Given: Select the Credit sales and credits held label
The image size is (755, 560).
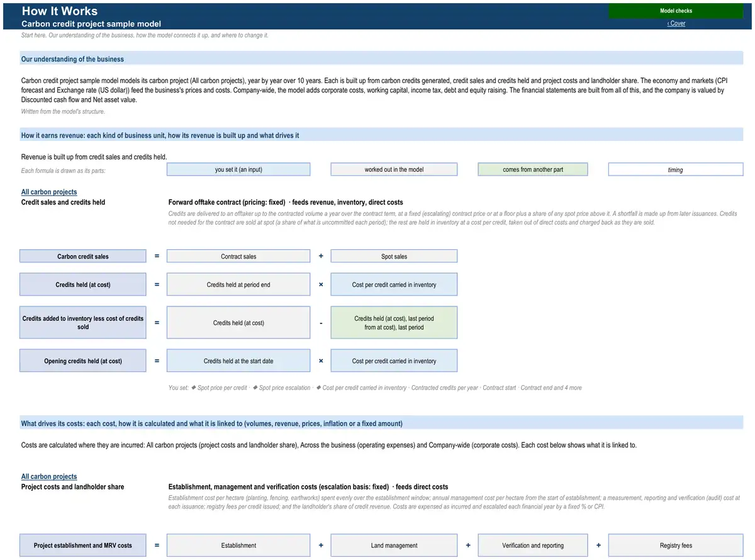Looking at the screenshot, I should 63,202.
